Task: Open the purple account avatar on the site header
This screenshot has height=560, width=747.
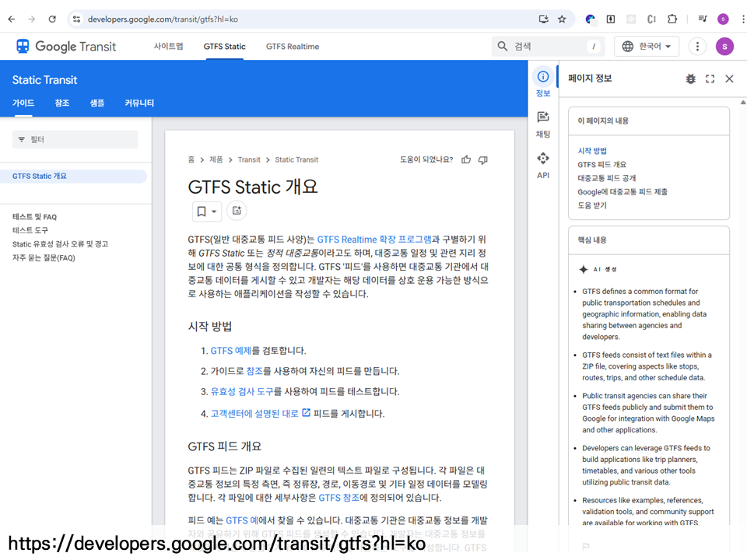Action: pos(724,46)
